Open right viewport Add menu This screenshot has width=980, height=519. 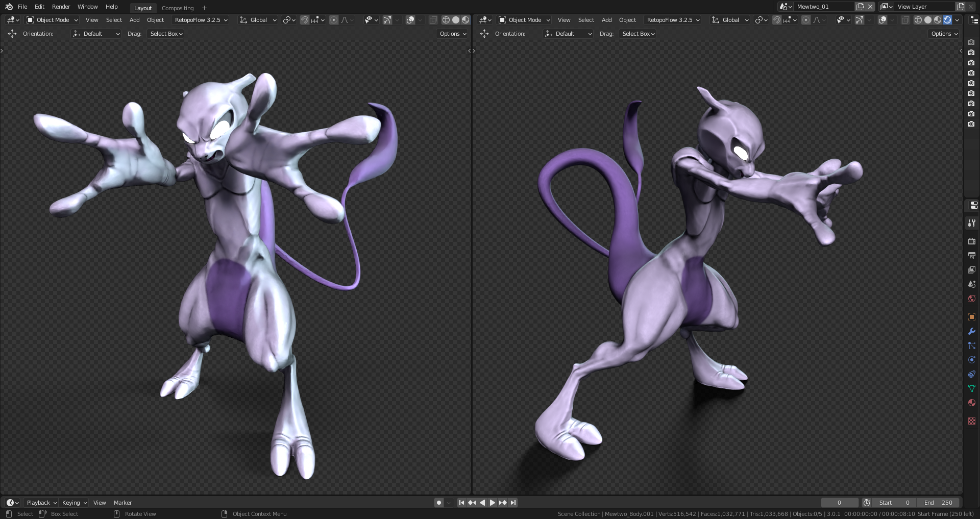click(x=606, y=20)
